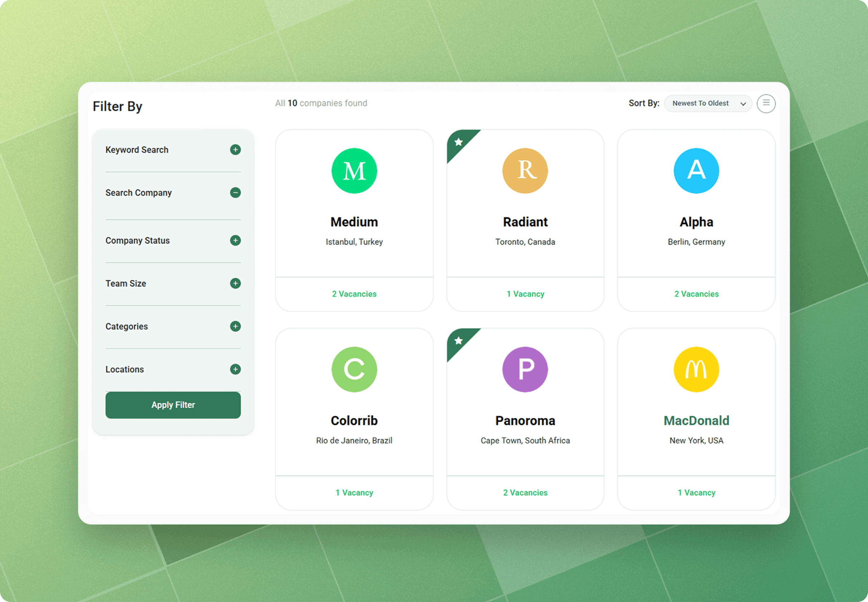Expand the Categories filter section

[x=235, y=326]
